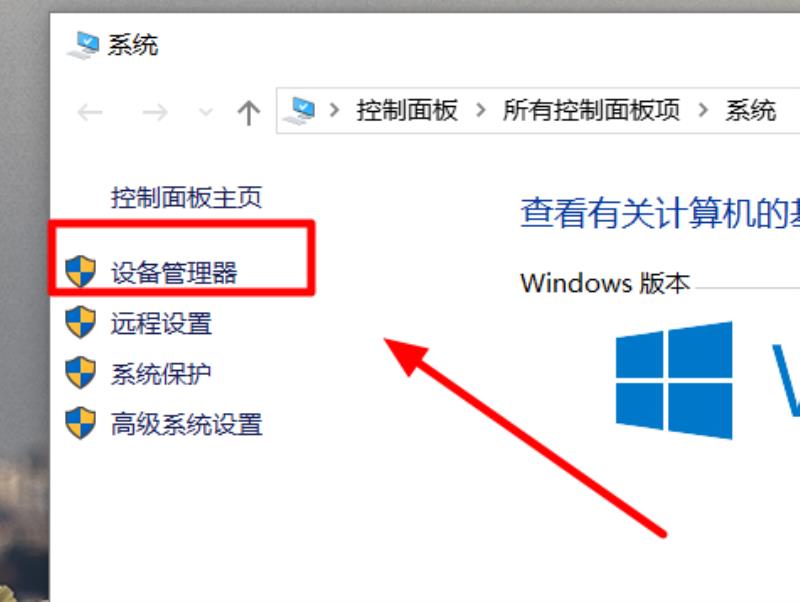Image resolution: width=800 pixels, height=602 pixels.
Task: Expand the chevron before 控制面板 breadcrumb
Action: [x=335, y=110]
